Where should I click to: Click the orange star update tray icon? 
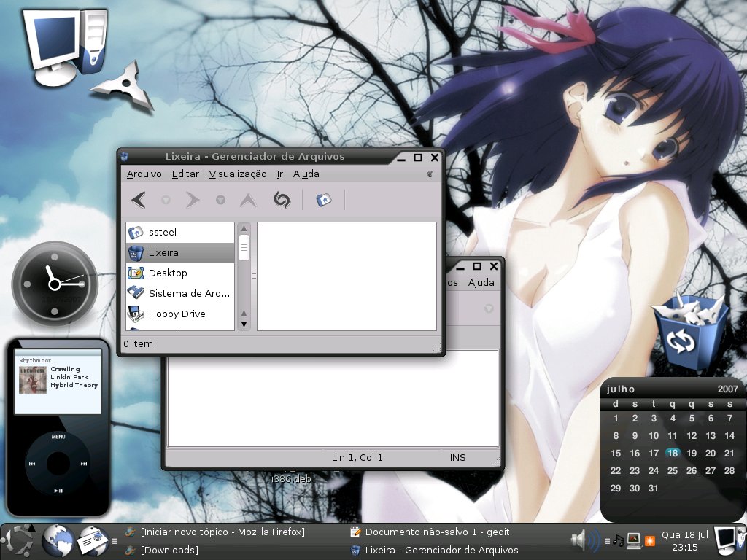pyautogui.click(x=650, y=541)
